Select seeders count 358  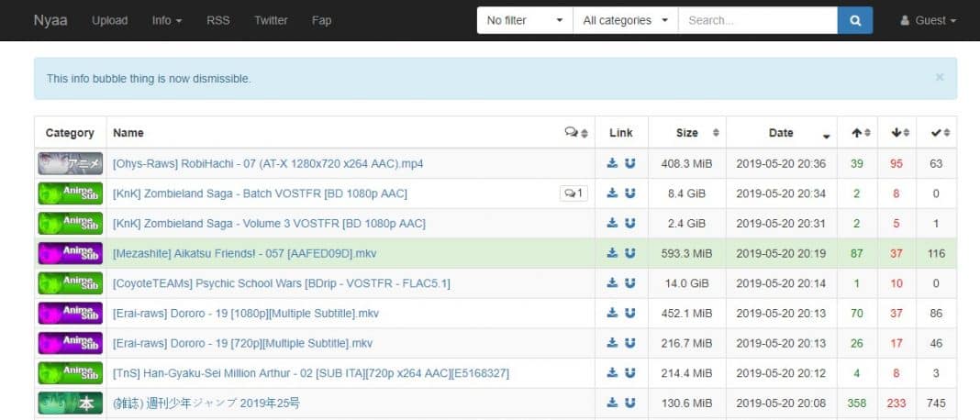(857, 403)
